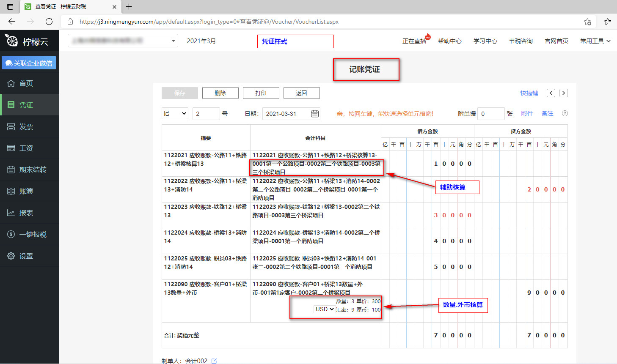Click the 打印 button
Screen dimensions: 617x364
(261, 93)
